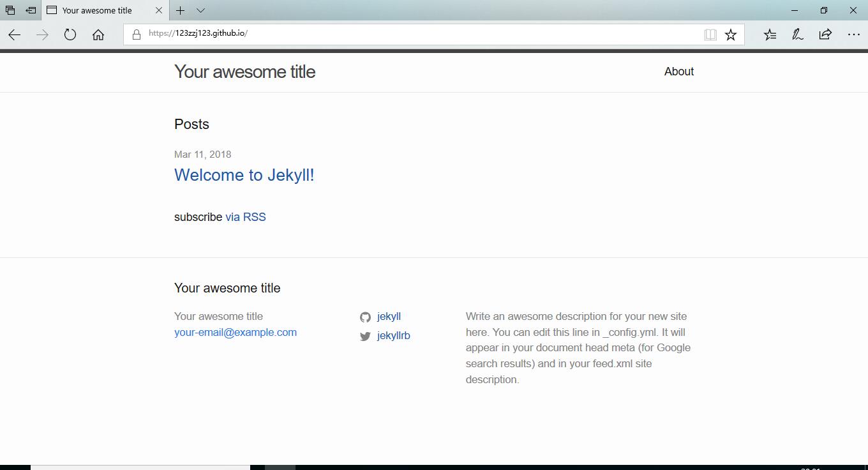Screen dimensions: 868x470
Task: Click the lock icon in address bar
Action: [x=136, y=34]
